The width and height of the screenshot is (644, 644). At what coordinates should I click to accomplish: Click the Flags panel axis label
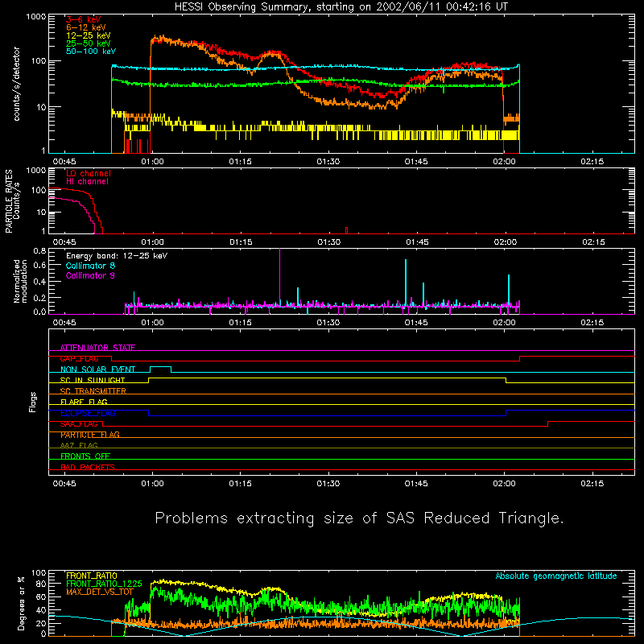click(33, 402)
